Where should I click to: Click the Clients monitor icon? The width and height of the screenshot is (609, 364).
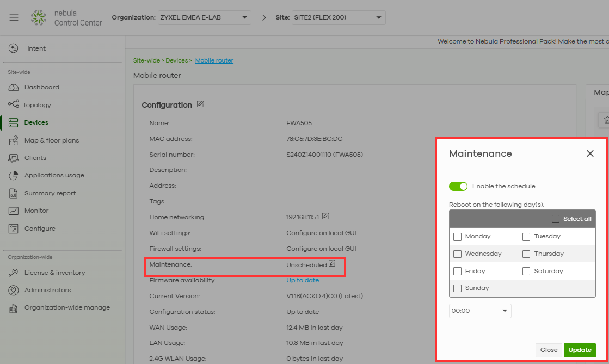(x=13, y=158)
